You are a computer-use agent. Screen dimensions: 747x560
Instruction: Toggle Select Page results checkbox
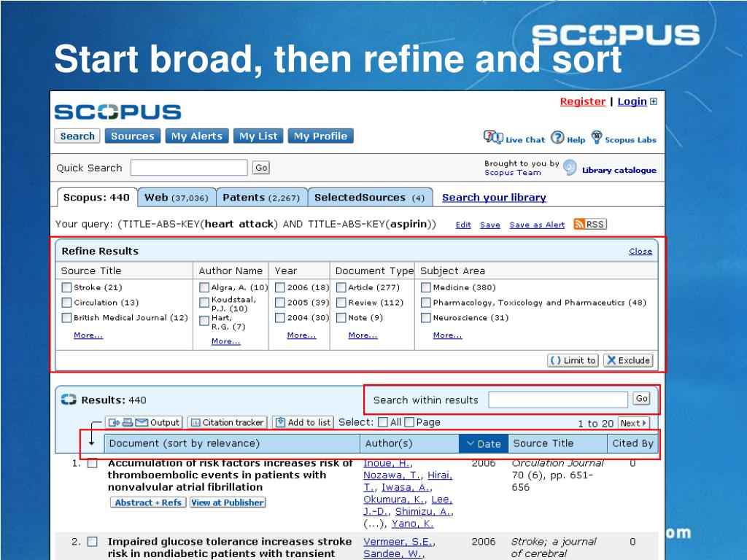tap(409, 422)
